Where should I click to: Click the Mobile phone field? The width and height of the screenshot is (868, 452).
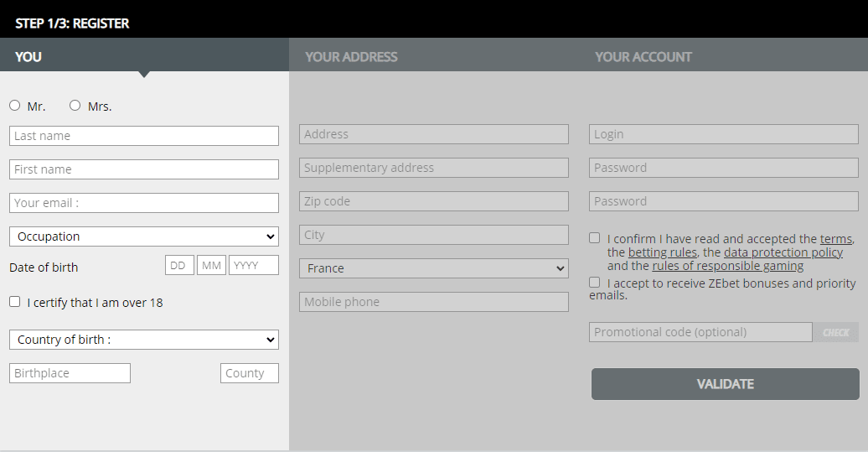coord(434,302)
